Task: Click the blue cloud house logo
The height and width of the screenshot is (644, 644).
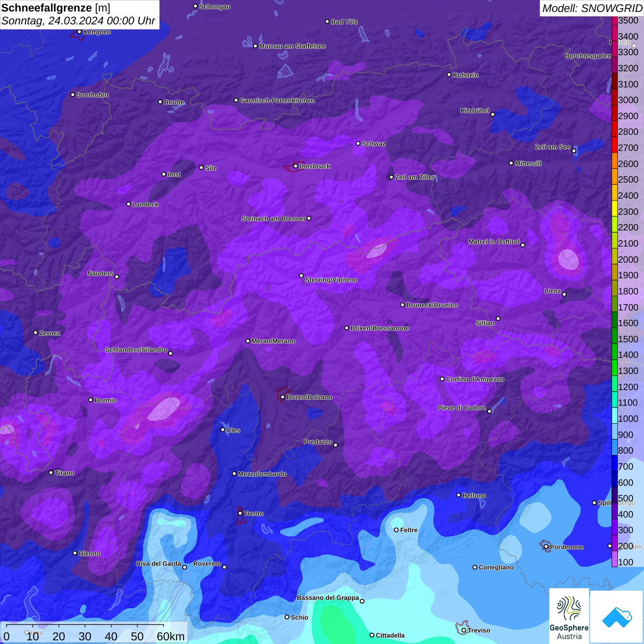Action: pyautogui.click(x=617, y=616)
